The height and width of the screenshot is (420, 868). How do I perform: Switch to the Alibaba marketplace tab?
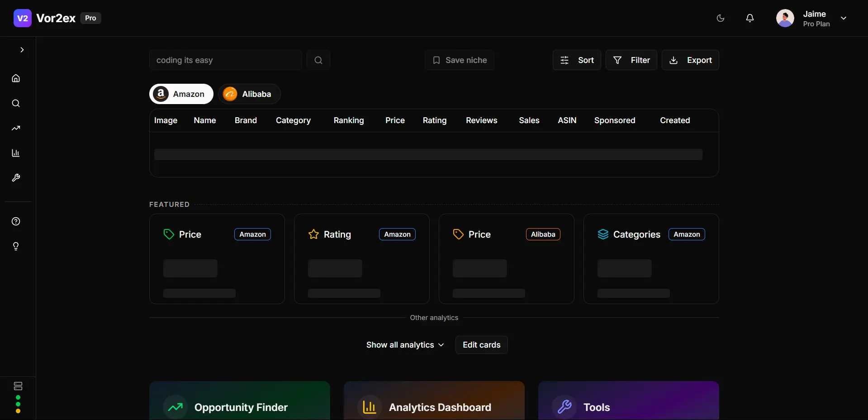coord(249,94)
